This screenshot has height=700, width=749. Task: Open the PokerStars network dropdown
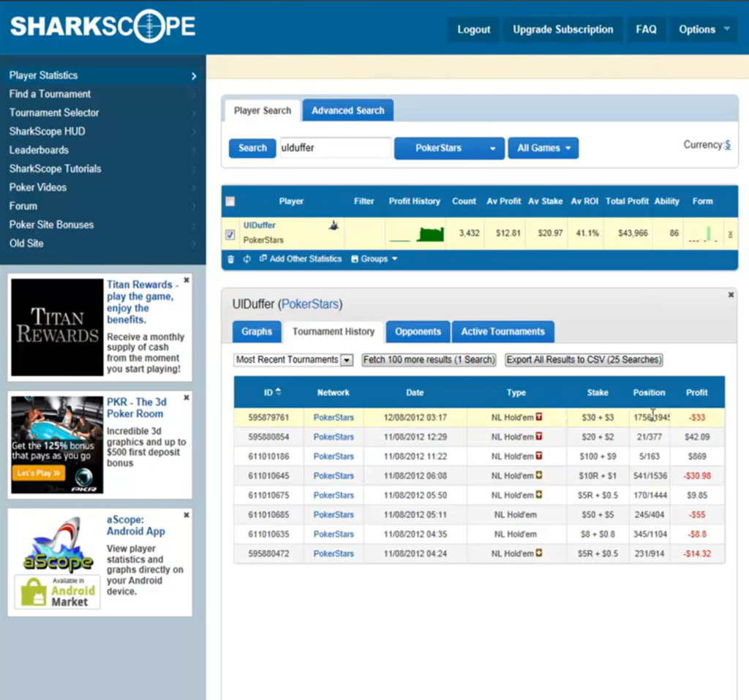tap(449, 148)
